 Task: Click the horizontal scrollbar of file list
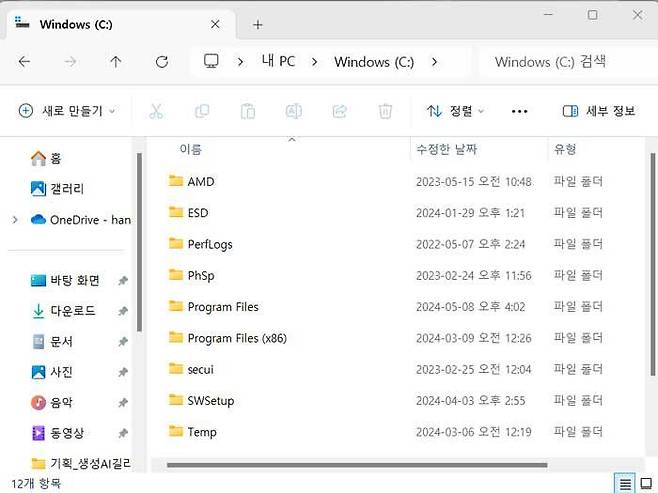click(x=357, y=465)
